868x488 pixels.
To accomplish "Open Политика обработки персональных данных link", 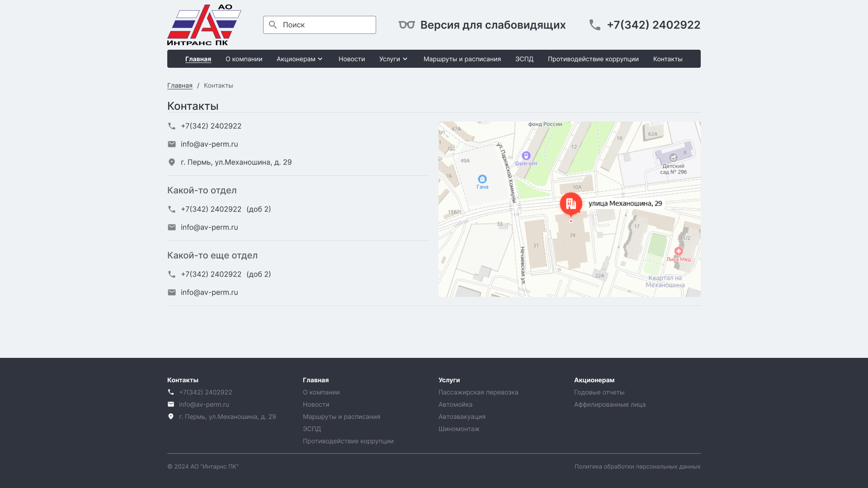I will click(637, 466).
